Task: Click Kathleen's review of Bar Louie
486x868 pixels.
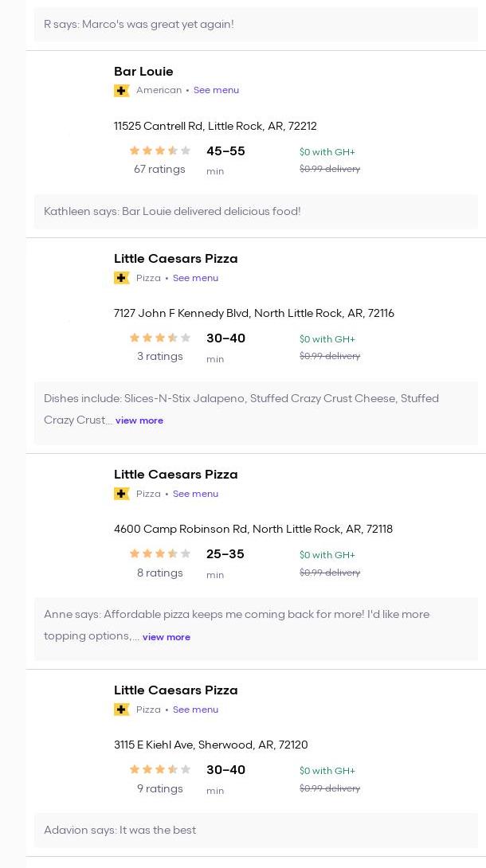Action: (172, 211)
